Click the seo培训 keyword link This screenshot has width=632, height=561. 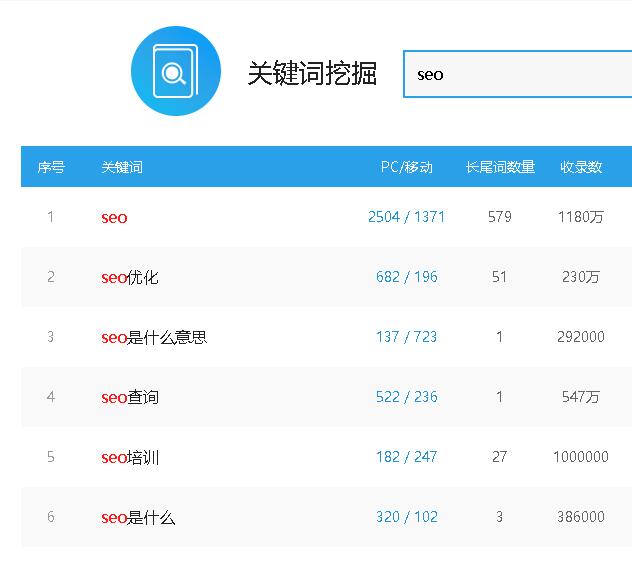[129, 457]
